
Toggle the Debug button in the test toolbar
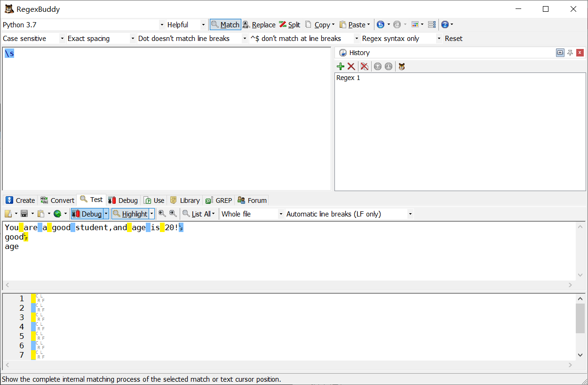coord(87,214)
